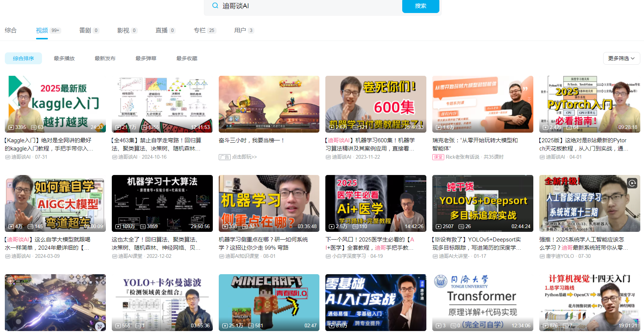The height and width of the screenshot is (334, 644).
Task: Click the blue 搜索 button
Action: pos(420,6)
